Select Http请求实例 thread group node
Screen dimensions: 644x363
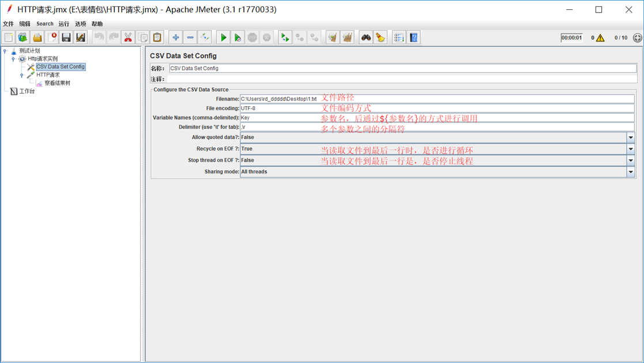click(43, 59)
